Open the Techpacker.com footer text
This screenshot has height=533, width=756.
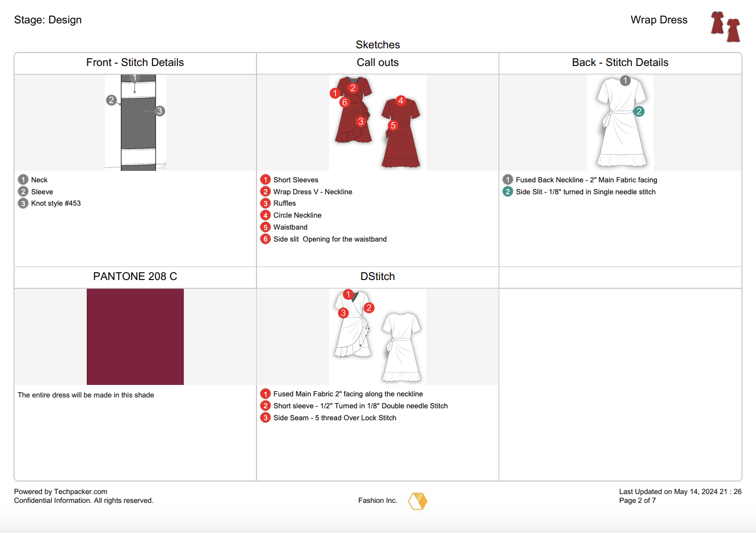click(x=80, y=491)
